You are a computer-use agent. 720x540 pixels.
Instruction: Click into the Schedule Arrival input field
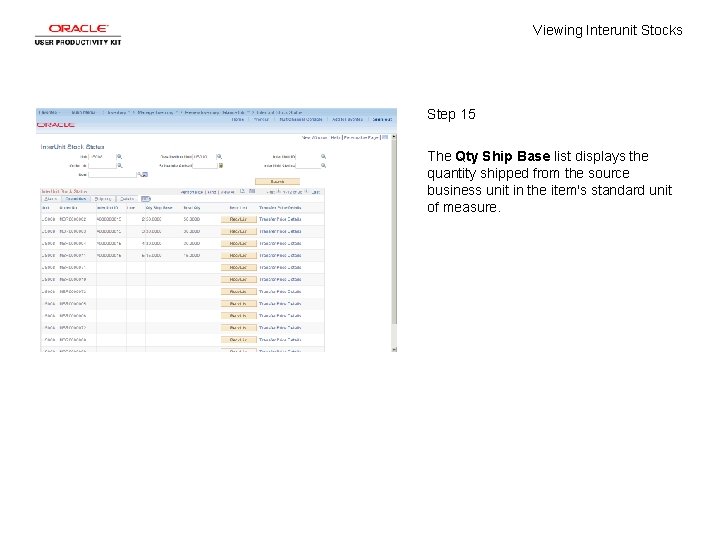[x=205, y=165]
